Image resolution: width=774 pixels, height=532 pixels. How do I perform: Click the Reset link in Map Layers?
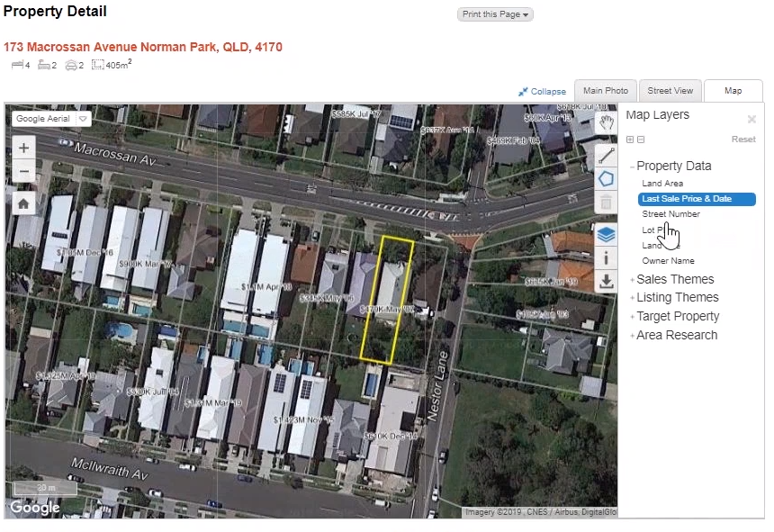pyautogui.click(x=743, y=139)
